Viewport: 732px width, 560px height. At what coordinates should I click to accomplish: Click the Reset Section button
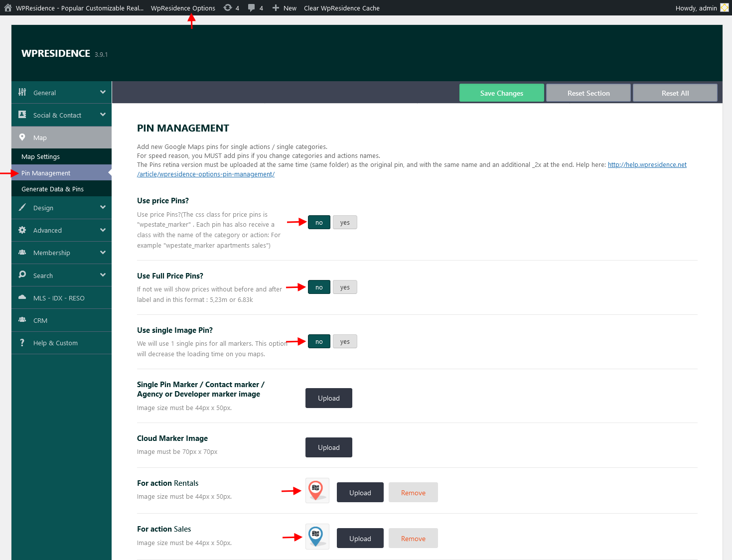[588, 93]
